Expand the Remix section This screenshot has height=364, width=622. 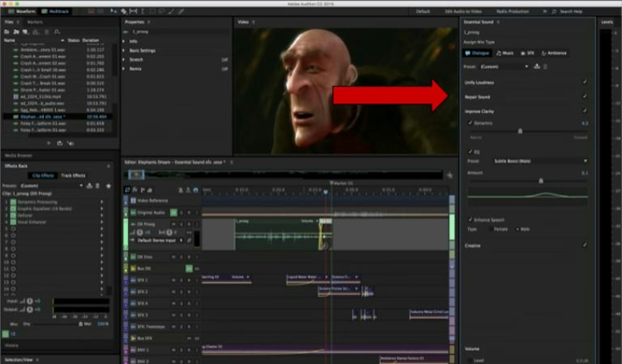click(123, 69)
